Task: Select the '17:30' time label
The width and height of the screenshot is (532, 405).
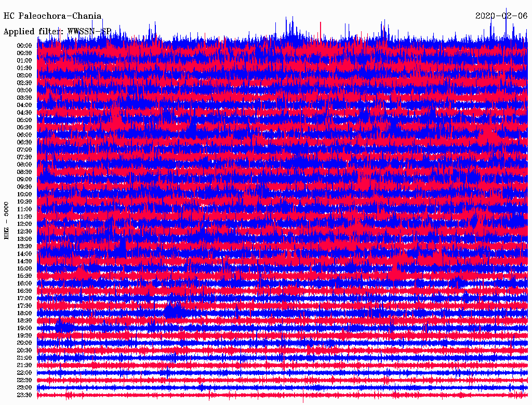Action: pyautogui.click(x=24, y=306)
